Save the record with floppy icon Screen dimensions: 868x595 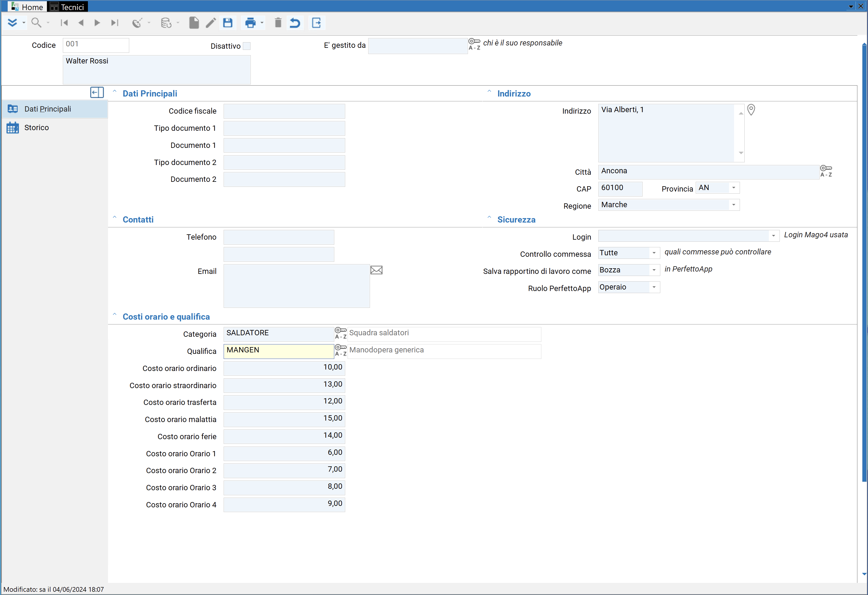click(228, 23)
